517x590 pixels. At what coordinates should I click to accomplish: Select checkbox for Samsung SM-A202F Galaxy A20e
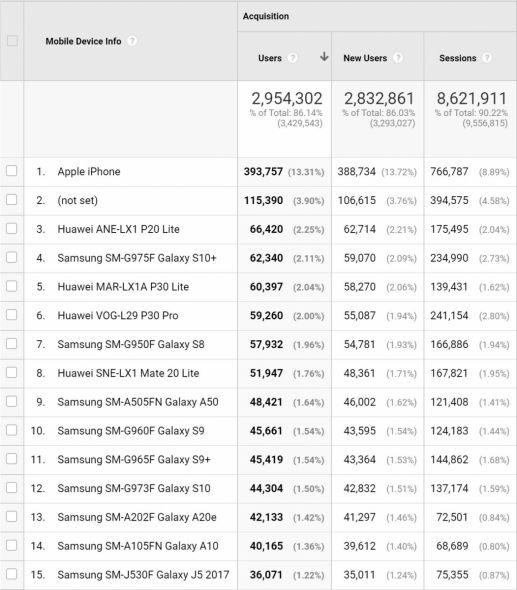[x=12, y=517]
